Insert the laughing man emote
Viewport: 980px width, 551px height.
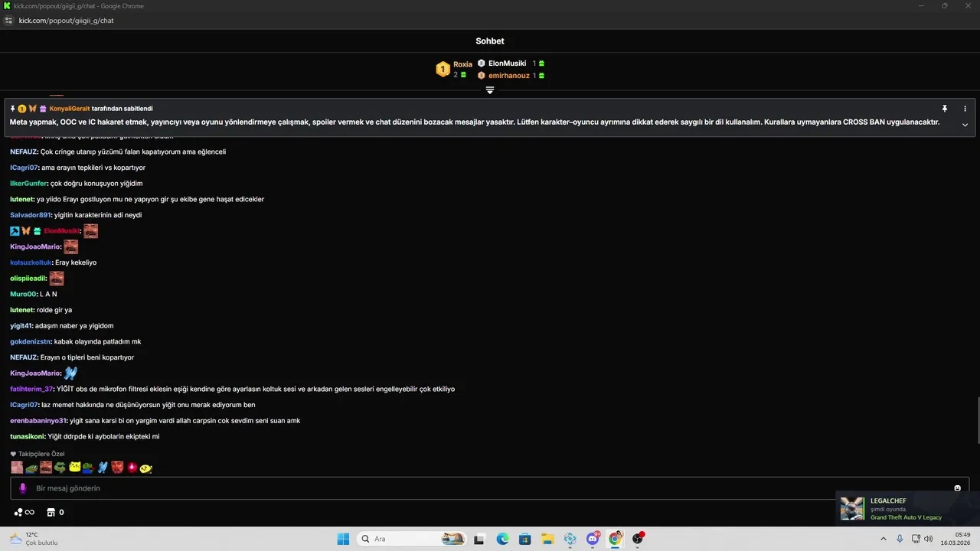(46, 468)
